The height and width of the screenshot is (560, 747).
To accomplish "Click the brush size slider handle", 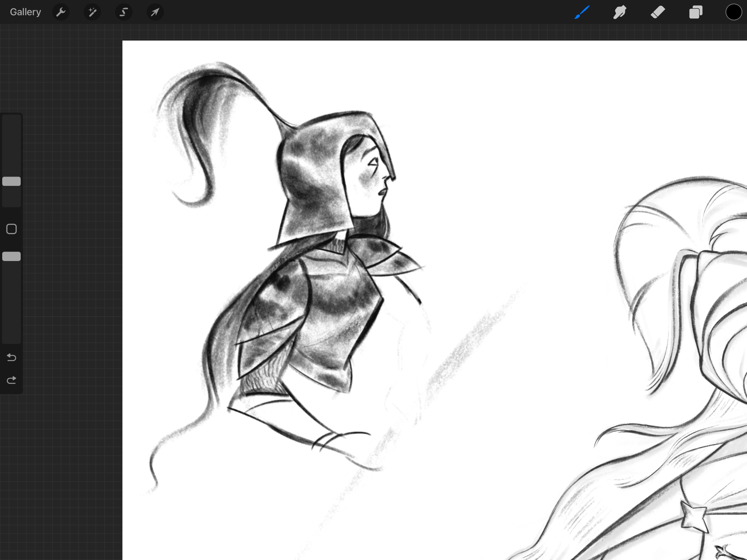I will (12, 181).
